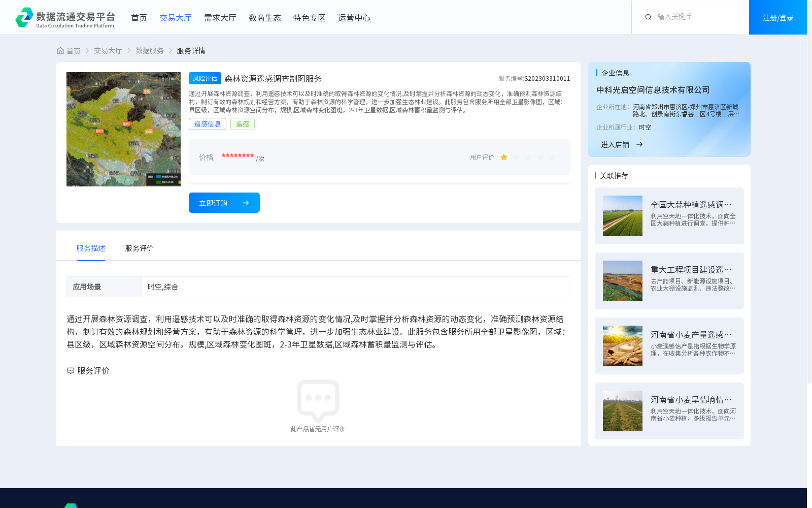Open the 全国大蒜种植遥感 recommendation thumbnail
This screenshot has width=812, height=508.
(x=623, y=216)
